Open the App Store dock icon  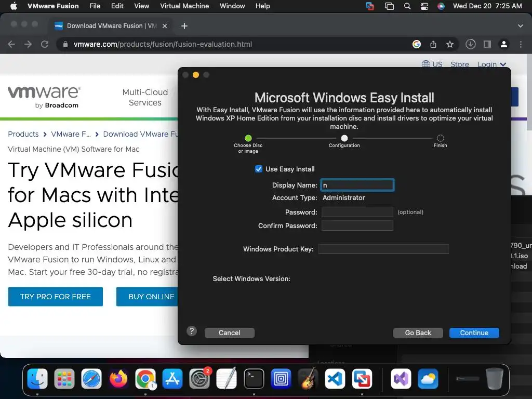(172, 379)
